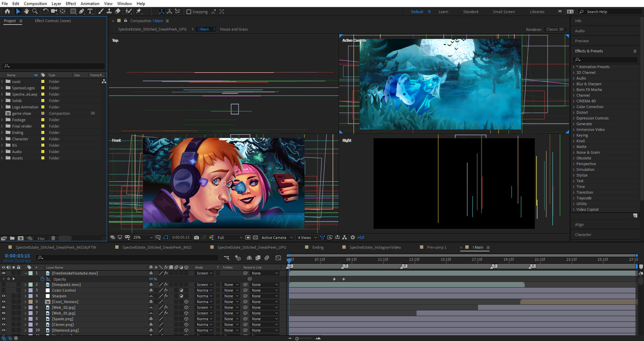
Task: Click the delete trash icon in Project panel
Action: (x=53, y=238)
